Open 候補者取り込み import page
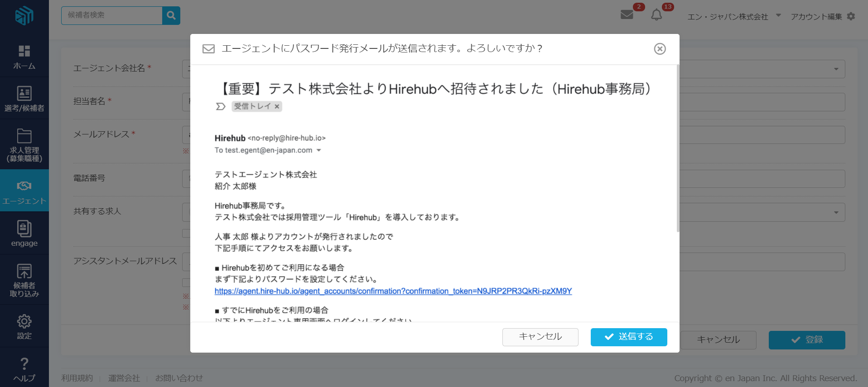The height and width of the screenshot is (387, 868). click(x=24, y=280)
